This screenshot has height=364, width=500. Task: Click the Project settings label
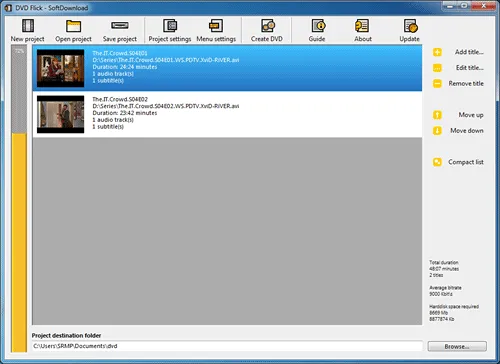click(170, 39)
